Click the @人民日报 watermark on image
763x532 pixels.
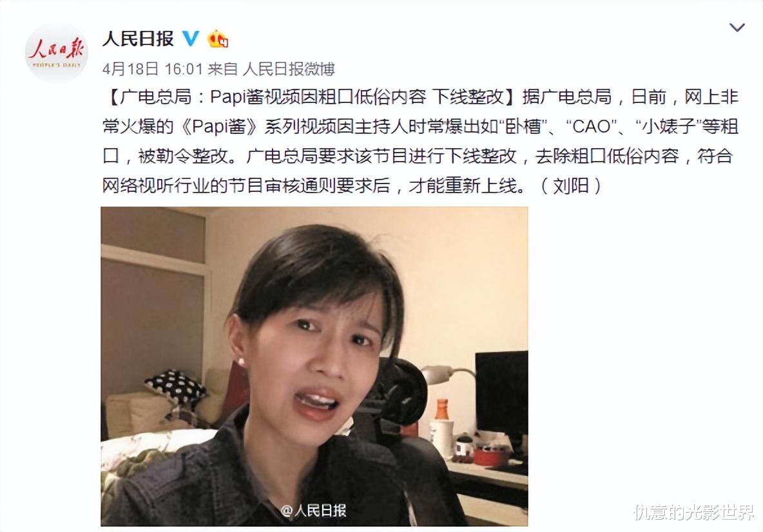(x=313, y=510)
